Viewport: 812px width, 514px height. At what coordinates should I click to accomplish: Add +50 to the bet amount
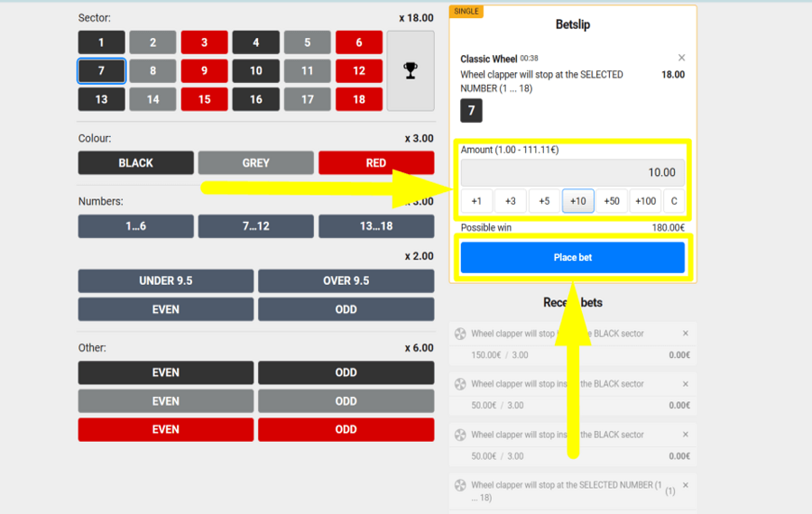point(612,201)
